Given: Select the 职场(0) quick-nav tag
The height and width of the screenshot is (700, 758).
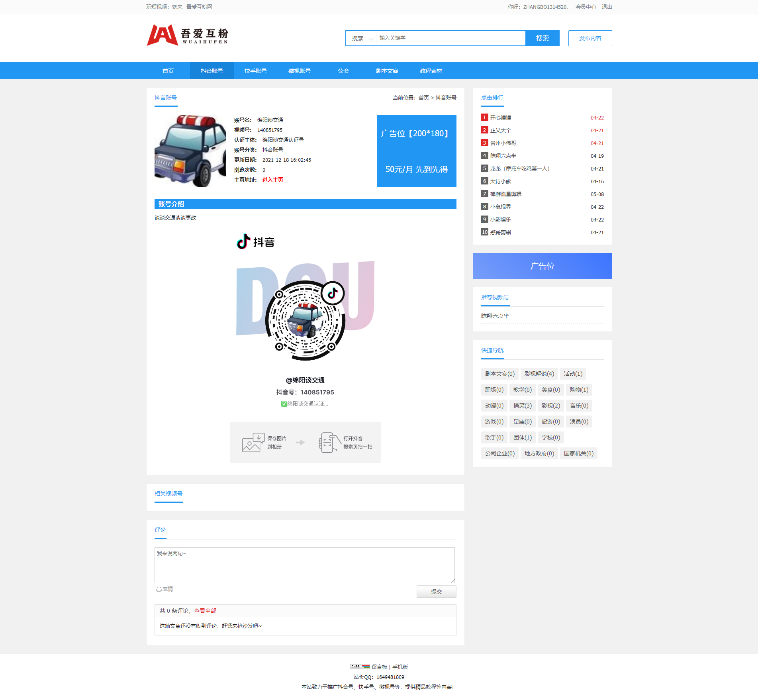Looking at the screenshot, I should [x=494, y=390].
